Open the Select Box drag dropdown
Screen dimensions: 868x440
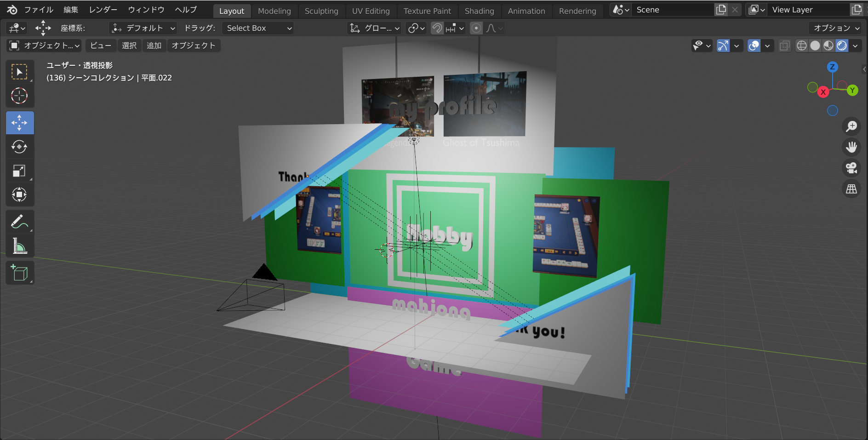pos(258,29)
